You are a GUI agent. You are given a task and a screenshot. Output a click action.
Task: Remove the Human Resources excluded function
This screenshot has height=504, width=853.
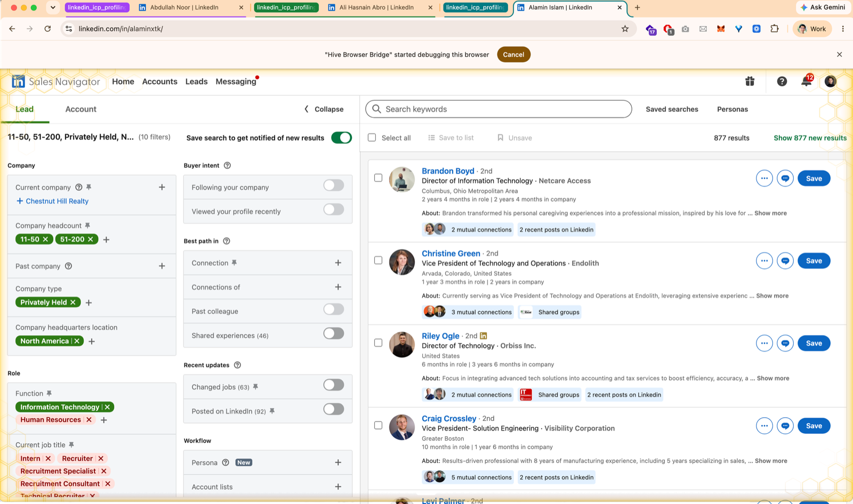(89, 420)
